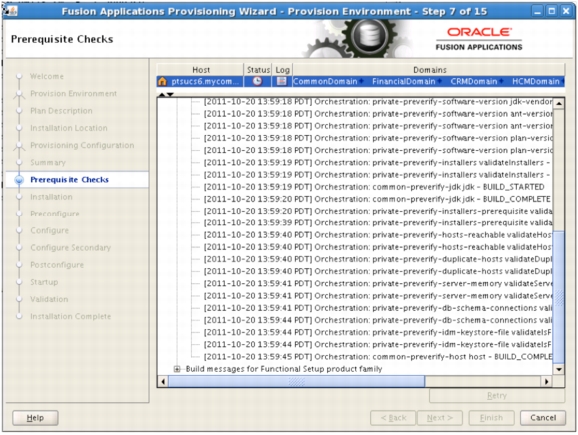Click the Next button

pos(440,418)
